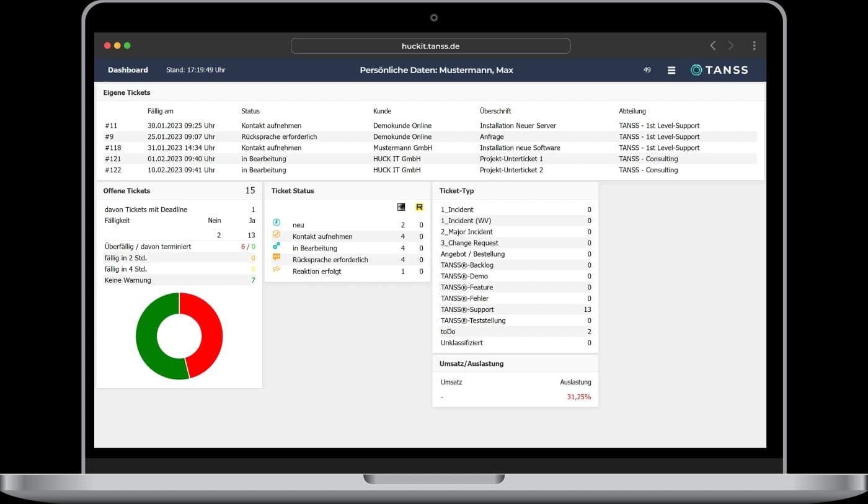Click the customer HUCK IT GmbH
This screenshot has width=868, height=504.
pyautogui.click(x=396, y=159)
